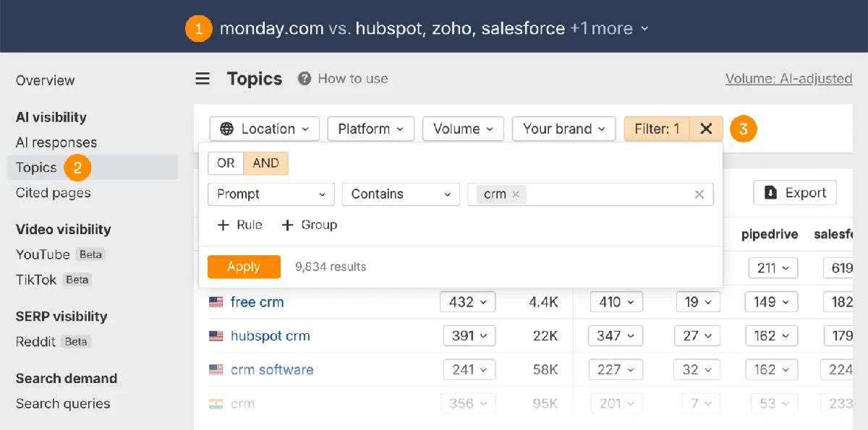Image resolution: width=868 pixels, height=430 pixels.
Task: Click the 58K volume value
Action: click(545, 369)
